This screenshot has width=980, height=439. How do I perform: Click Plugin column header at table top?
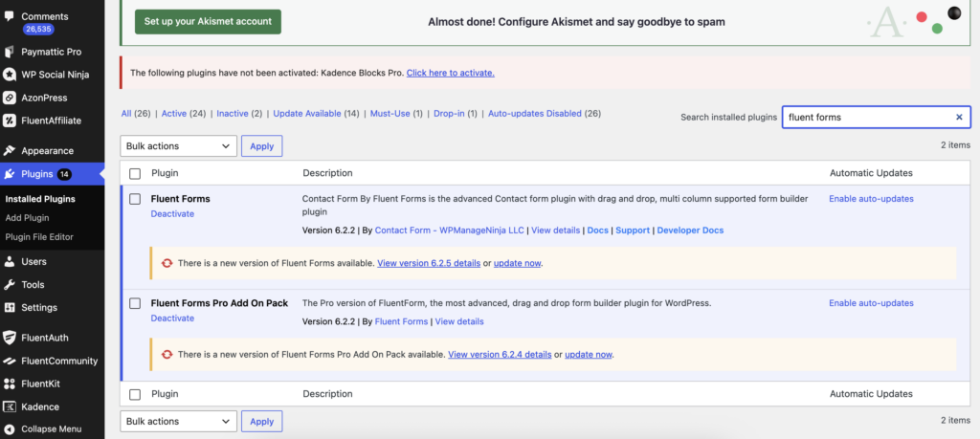[x=165, y=173]
